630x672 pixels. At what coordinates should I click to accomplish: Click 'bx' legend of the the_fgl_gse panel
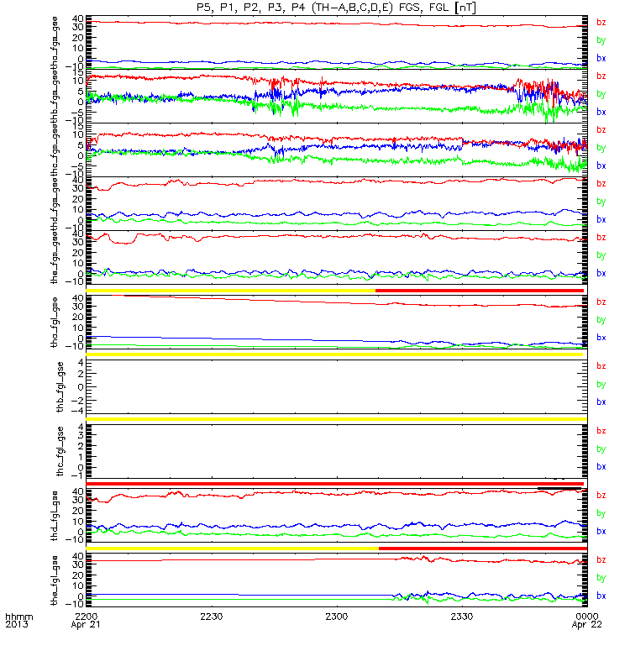[x=601, y=596]
